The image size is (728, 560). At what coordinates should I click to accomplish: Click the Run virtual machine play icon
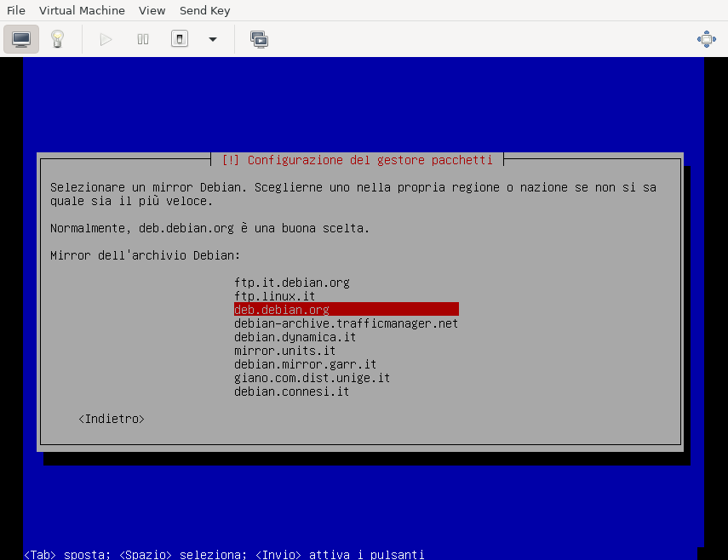point(106,39)
